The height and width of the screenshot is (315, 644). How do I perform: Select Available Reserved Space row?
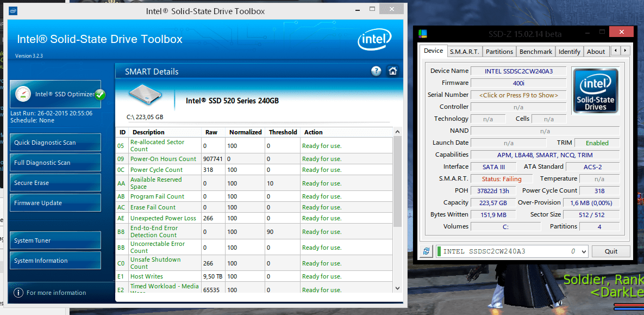point(255,183)
